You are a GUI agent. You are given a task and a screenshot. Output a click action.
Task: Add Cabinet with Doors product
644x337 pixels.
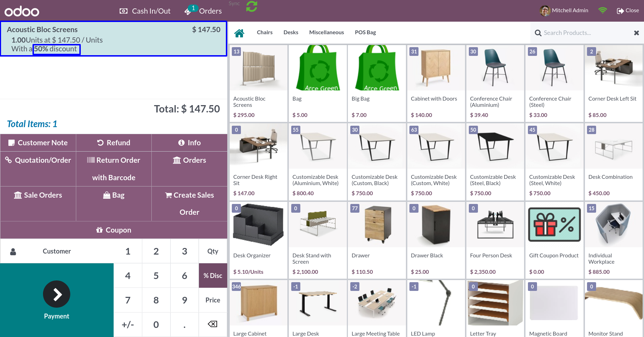point(436,83)
